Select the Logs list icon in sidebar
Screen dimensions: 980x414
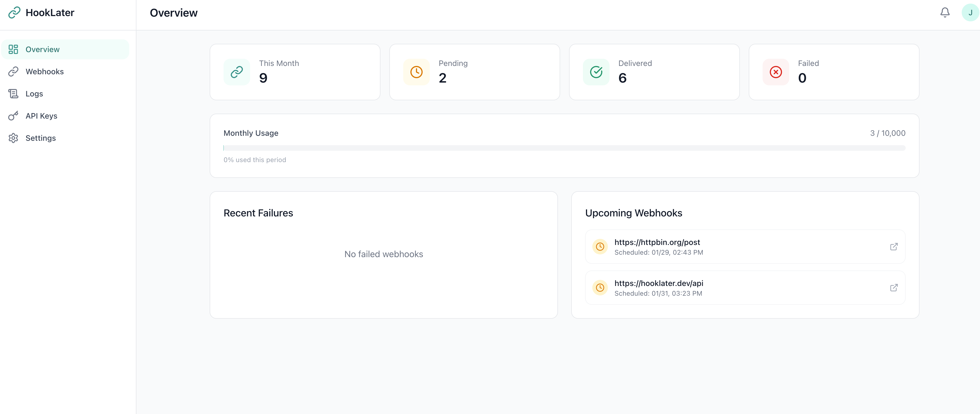13,93
